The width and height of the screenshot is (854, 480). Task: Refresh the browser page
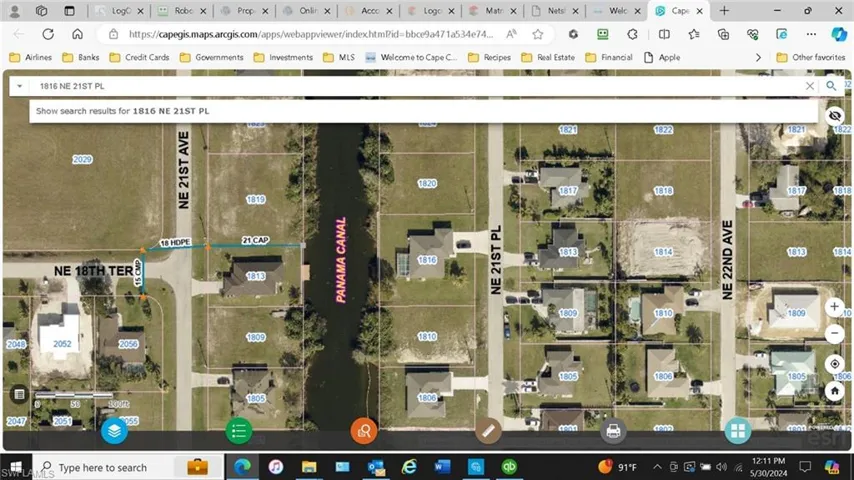48,34
